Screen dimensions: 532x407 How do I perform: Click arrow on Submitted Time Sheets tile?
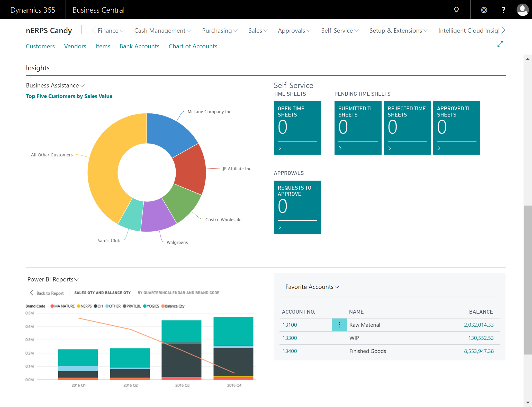340,148
